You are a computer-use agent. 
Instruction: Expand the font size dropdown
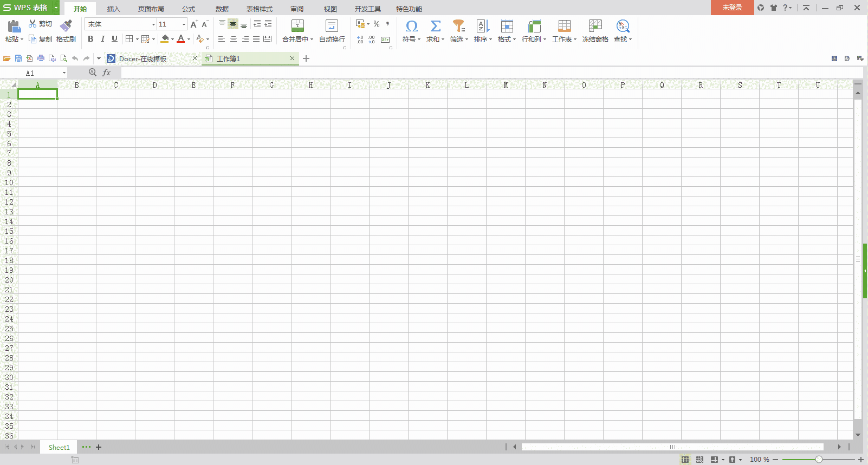point(184,24)
